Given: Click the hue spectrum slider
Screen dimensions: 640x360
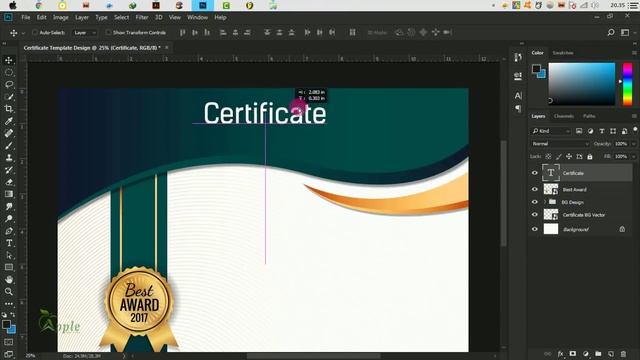Looking at the screenshot, I should [x=627, y=84].
